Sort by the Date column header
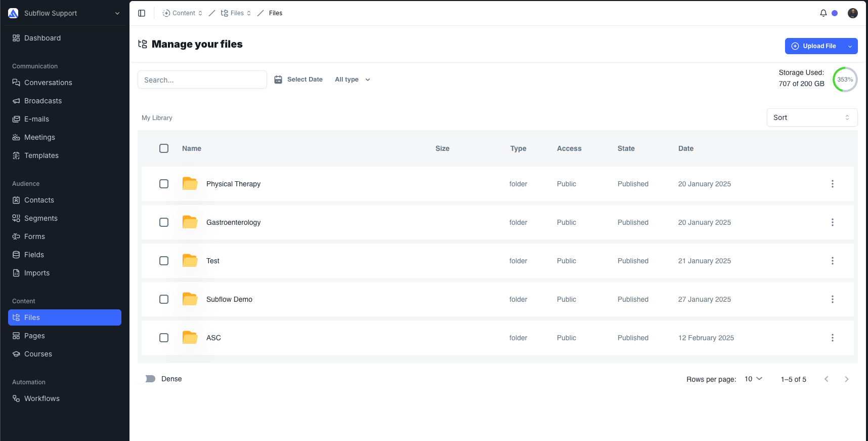The height and width of the screenshot is (441, 868). point(686,148)
